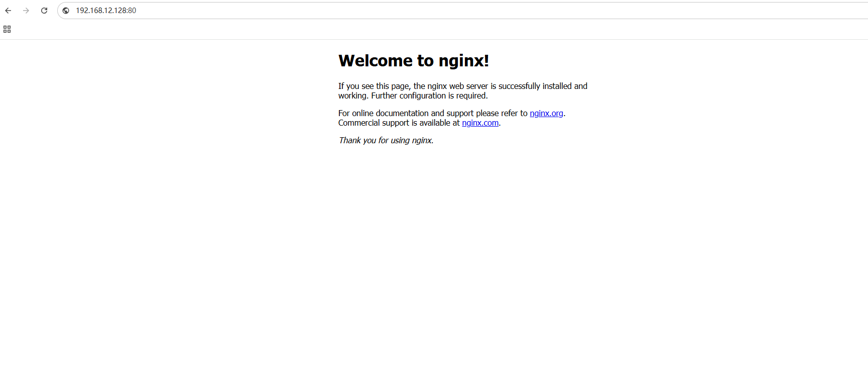Viewport: 868px width, 383px height.
Task: Open the nginx.com commercial support link
Action: 480,123
